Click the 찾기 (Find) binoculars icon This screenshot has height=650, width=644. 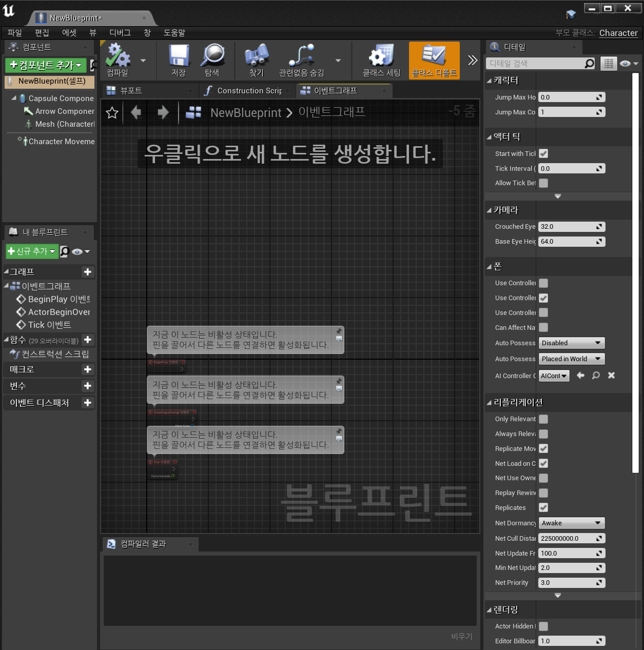point(257,60)
